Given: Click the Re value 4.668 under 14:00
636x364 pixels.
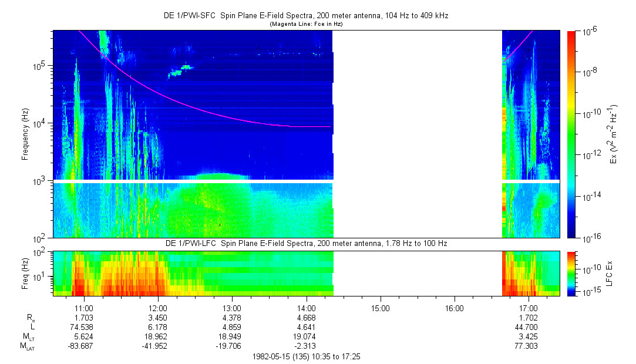Looking at the screenshot, I should tap(306, 318).
